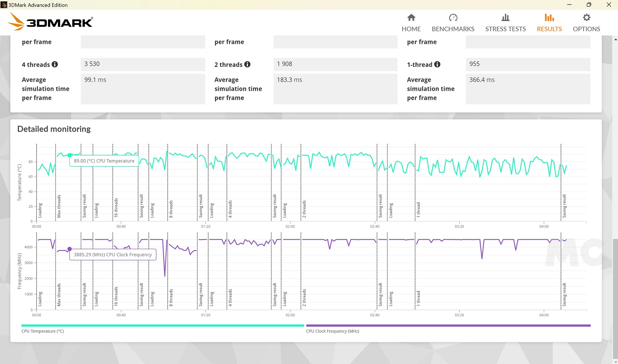618x364 pixels.
Task: Toggle the CPU Temperature legend series
Action: (43, 331)
